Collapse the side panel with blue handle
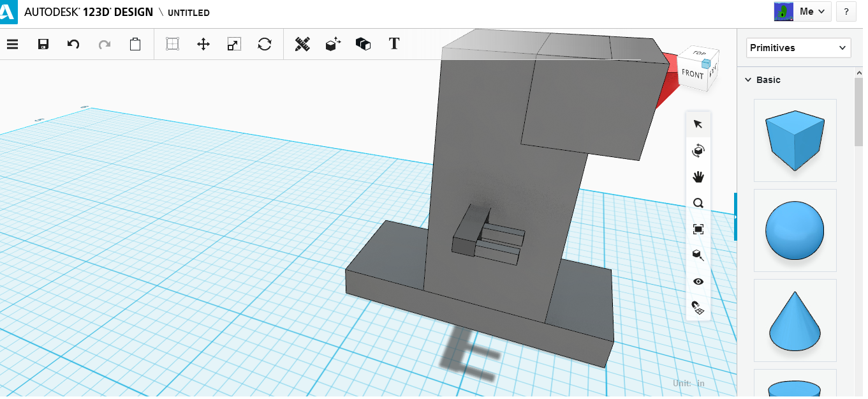The image size is (868, 399). coord(735,217)
